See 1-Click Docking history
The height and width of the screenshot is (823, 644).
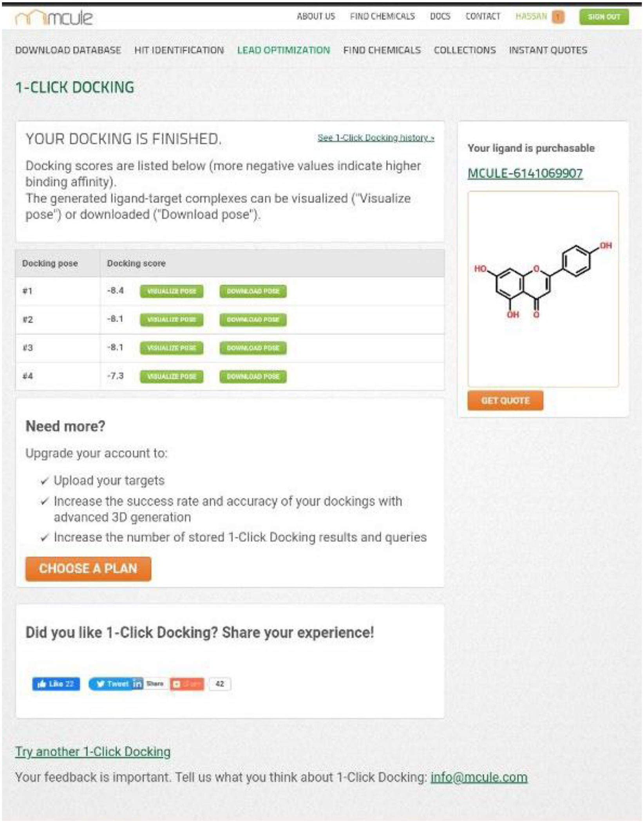click(x=375, y=138)
